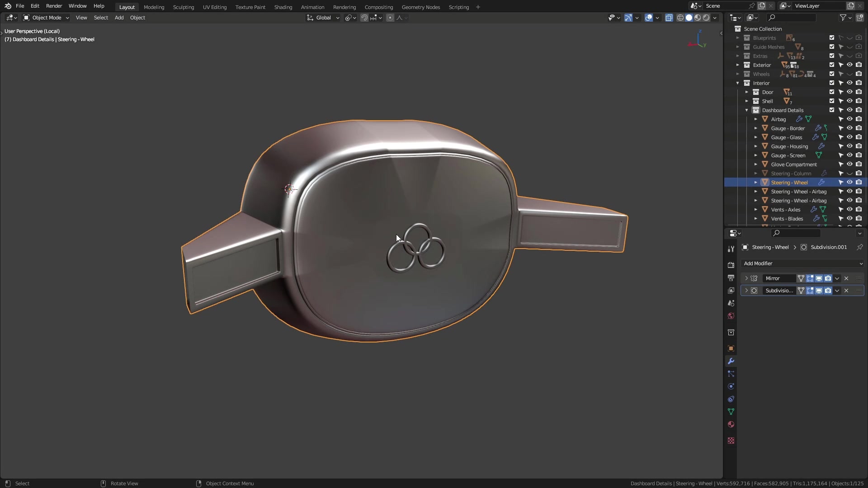Open the Particles properties tab
Screen dimensions: 868x488
click(x=731, y=374)
